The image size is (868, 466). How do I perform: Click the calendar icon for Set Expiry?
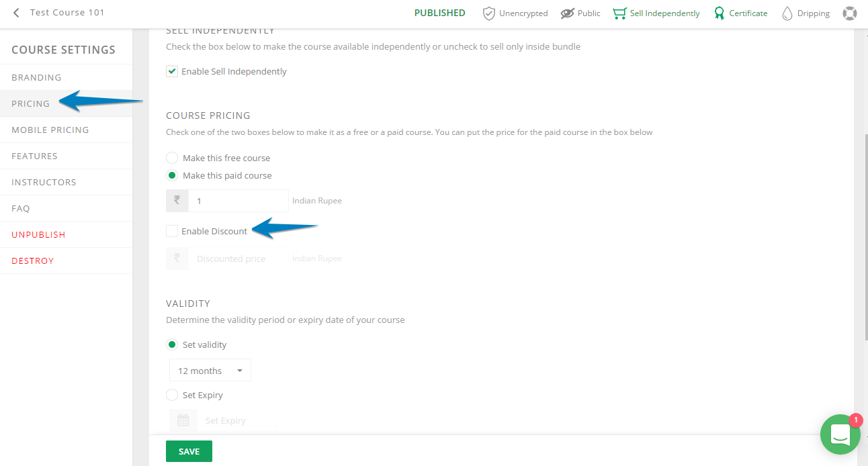tap(183, 420)
